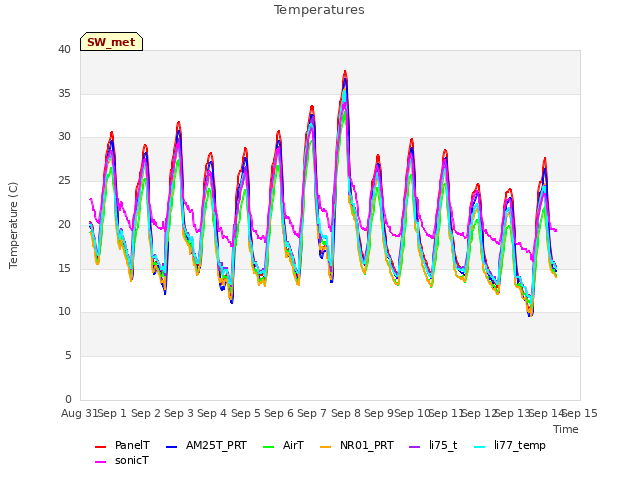The height and width of the screenshot is (480, 640).
Task: Click the li77_temp legend label
Action: click(x=520, y=445)
